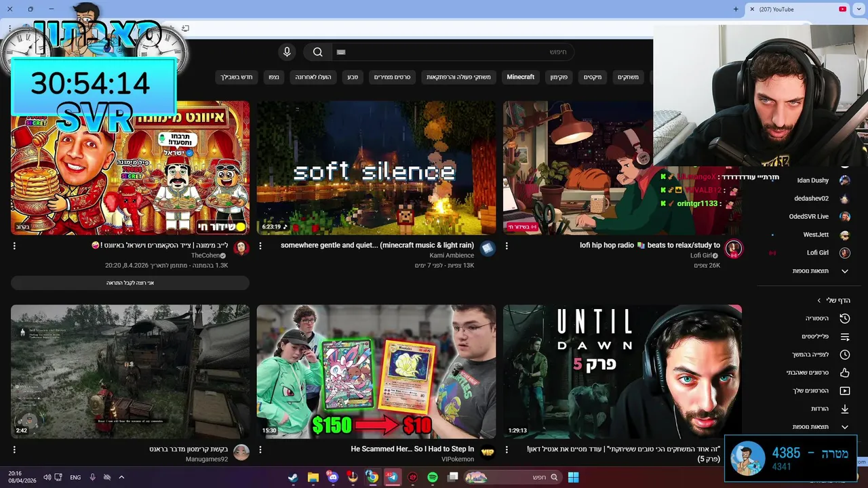The image size is (868, 488).
Task: Open Your Videos play icon in the sidebar
Action: tap(845, 391)
